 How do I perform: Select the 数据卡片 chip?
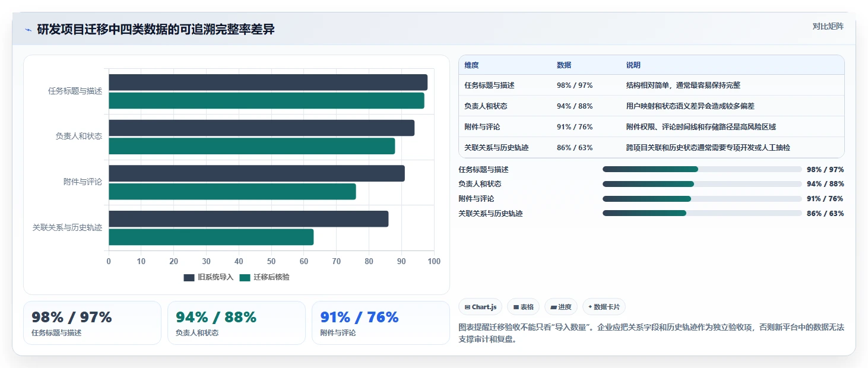coord(604,307)
